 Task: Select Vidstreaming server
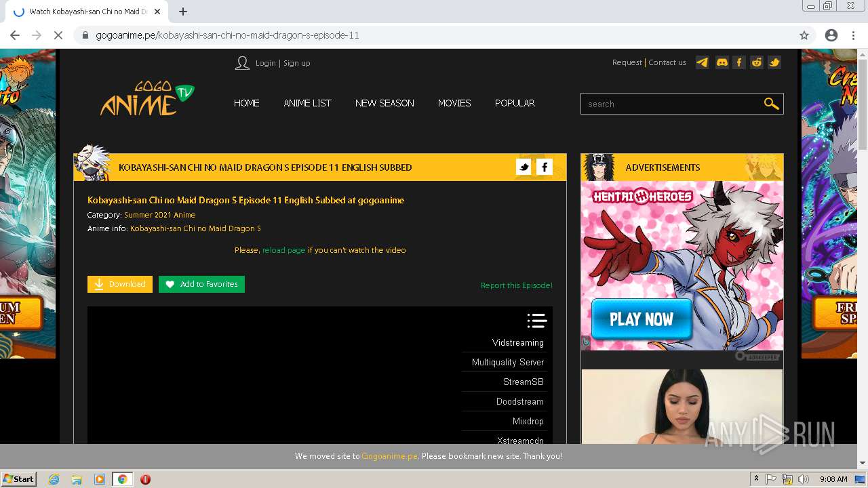tap(518, 342)
